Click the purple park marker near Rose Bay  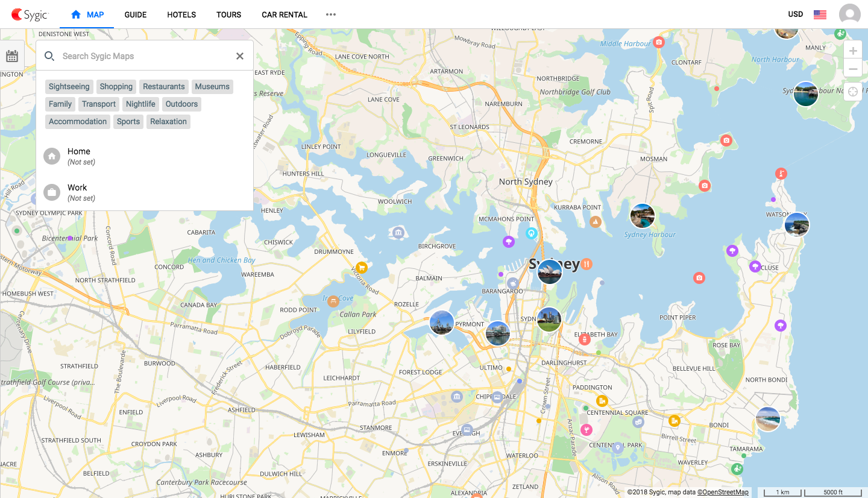pyautogui.click(x=781, y=326)
